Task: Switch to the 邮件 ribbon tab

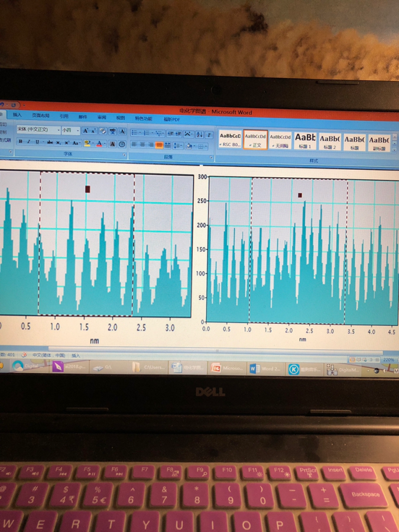Action: pos(83,117)
